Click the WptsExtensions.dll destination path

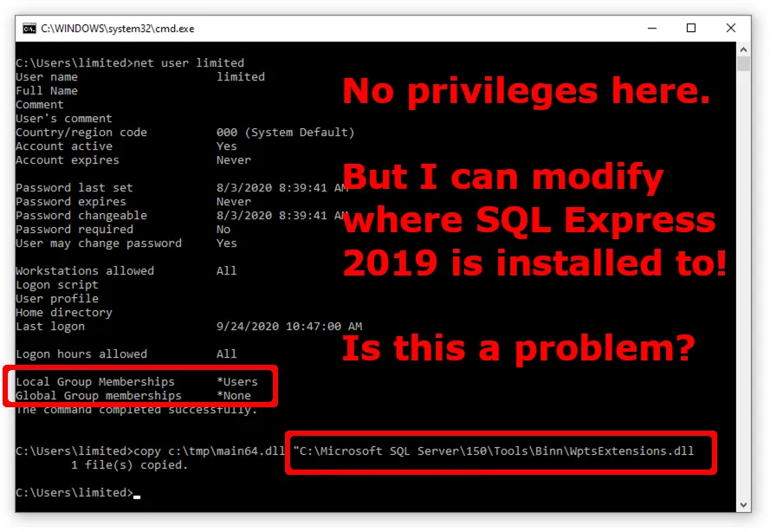(x=494, y=451)
